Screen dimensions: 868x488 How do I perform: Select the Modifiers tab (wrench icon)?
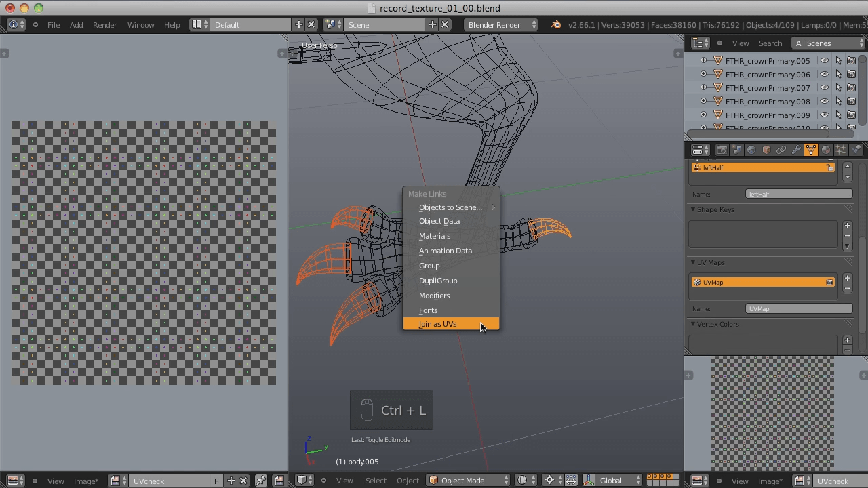796,150
